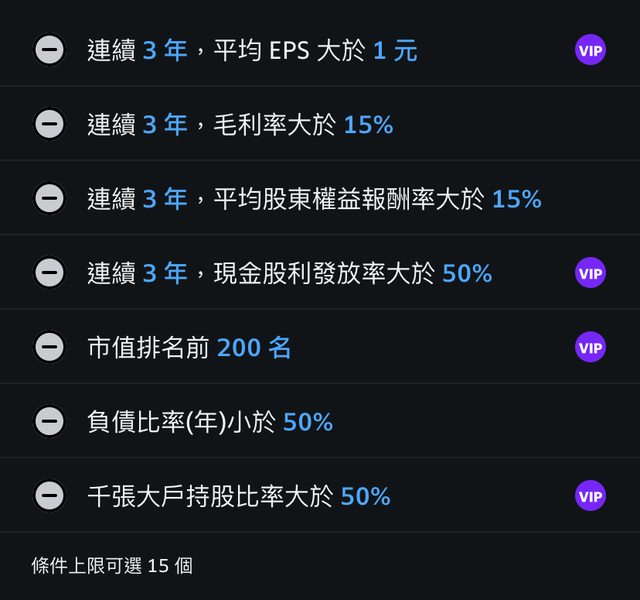Remove the gross margin 毛利率 condition
The image size is (640, 600).
49,124
